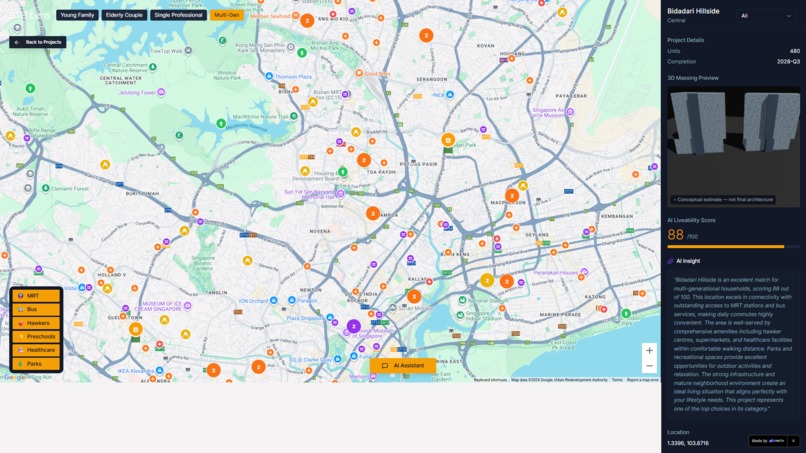The image size is (806, 453).
Task: Click the AI Liveability Score progress bar
Action: coord(734,247)
